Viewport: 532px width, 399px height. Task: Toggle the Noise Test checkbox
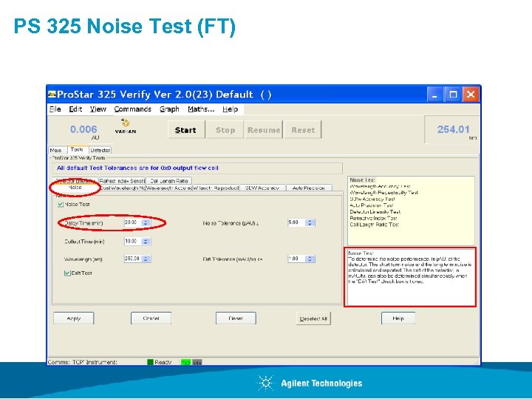(61, 204)
